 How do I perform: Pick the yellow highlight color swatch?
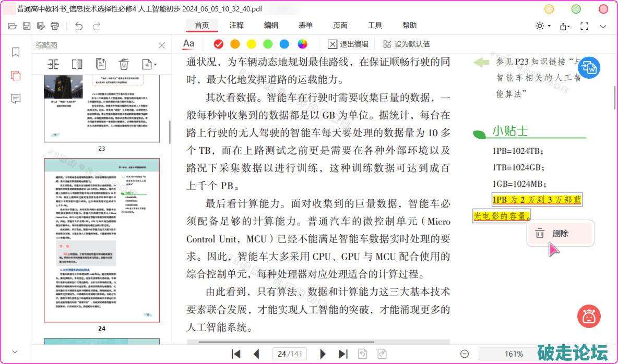click(x=252, y=44)
